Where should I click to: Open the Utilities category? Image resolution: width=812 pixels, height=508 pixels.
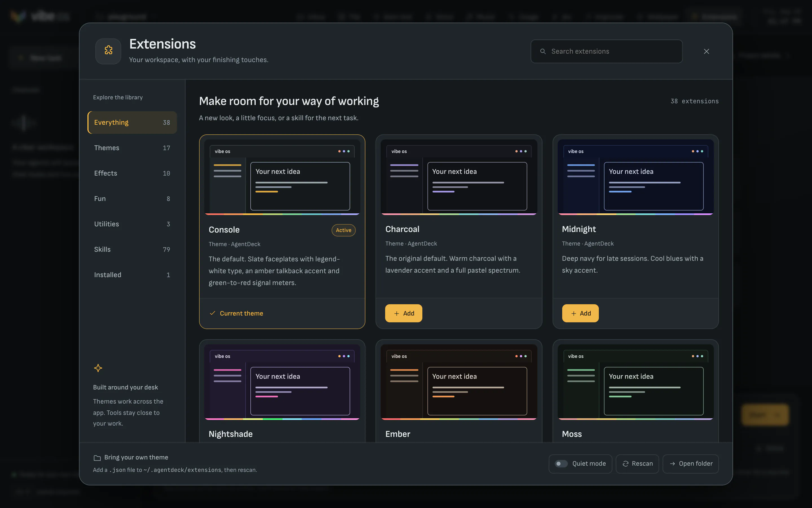132,224
